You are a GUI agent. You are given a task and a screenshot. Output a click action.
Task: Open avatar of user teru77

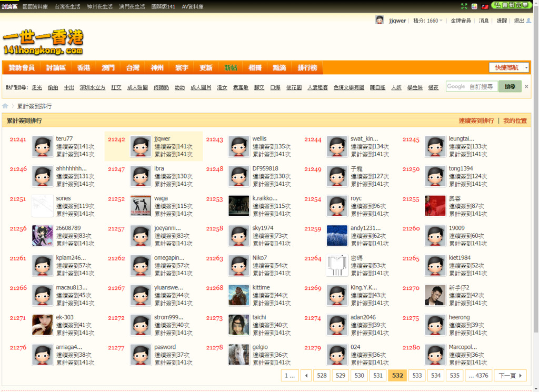[x=42, y=146]
